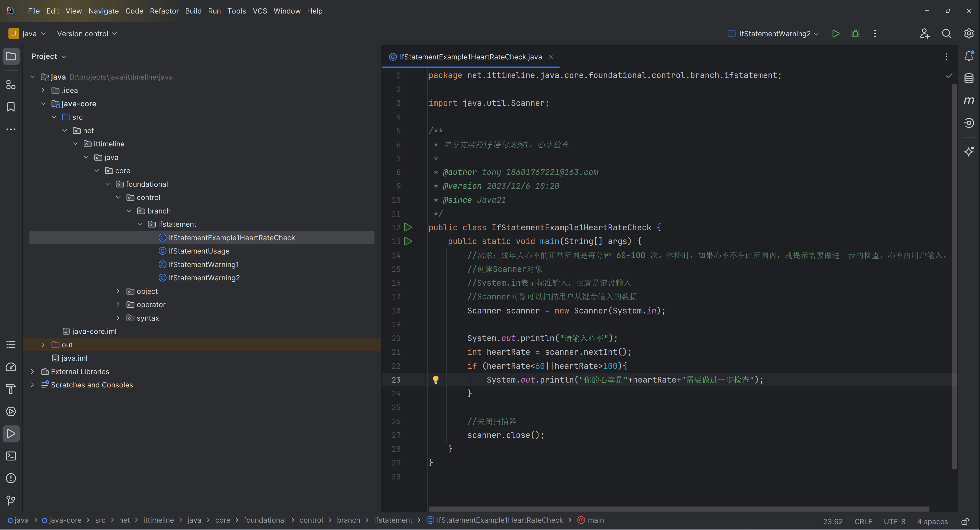The height and width of the screenshot is (530, 980).
Task: Expand External Libraries node
Action: click(x=32, y=371)
